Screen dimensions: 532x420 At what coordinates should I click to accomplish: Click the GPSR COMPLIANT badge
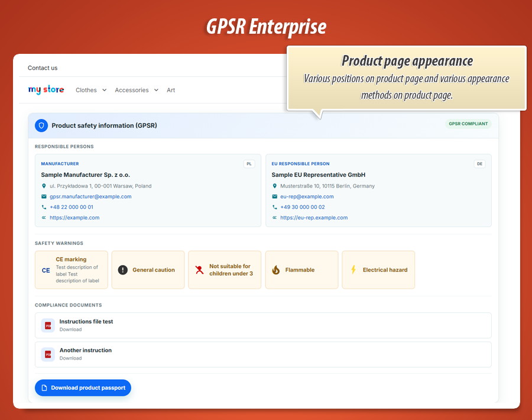pos(468,124)
